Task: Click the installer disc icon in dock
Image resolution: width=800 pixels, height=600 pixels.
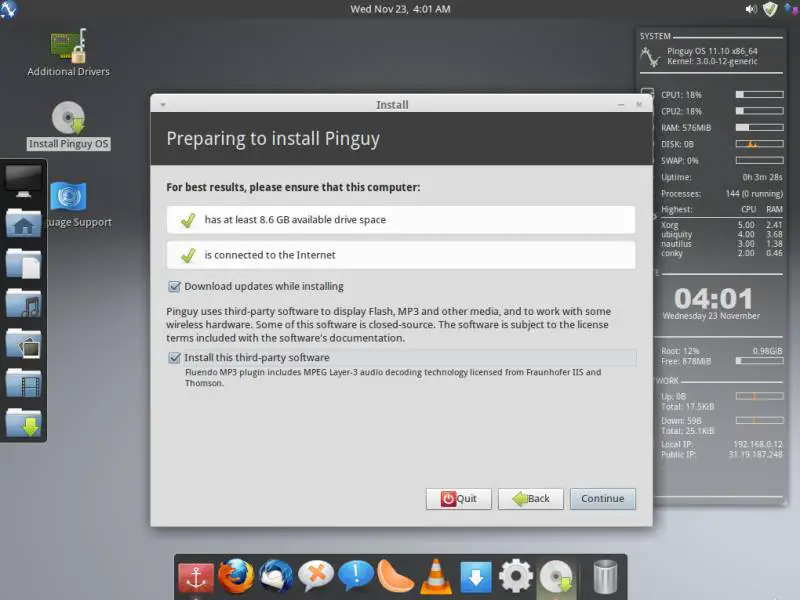Action: click(556, 578)
